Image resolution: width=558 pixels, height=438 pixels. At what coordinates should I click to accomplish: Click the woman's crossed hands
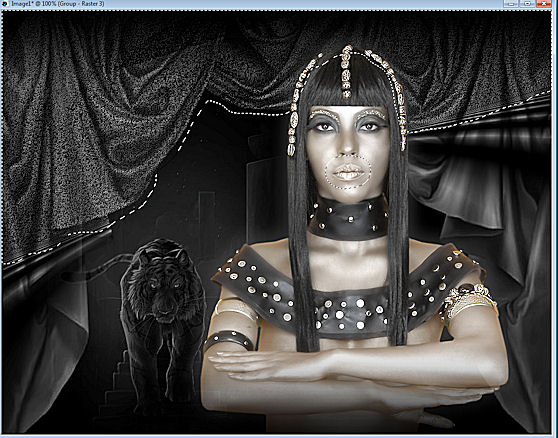click(320, 374)
